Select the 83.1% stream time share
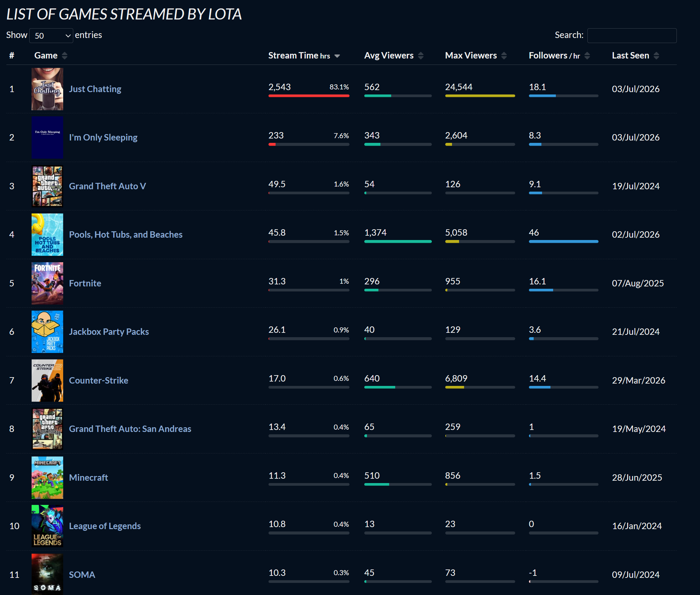The image size is (700, 595). tap(339, 87)
